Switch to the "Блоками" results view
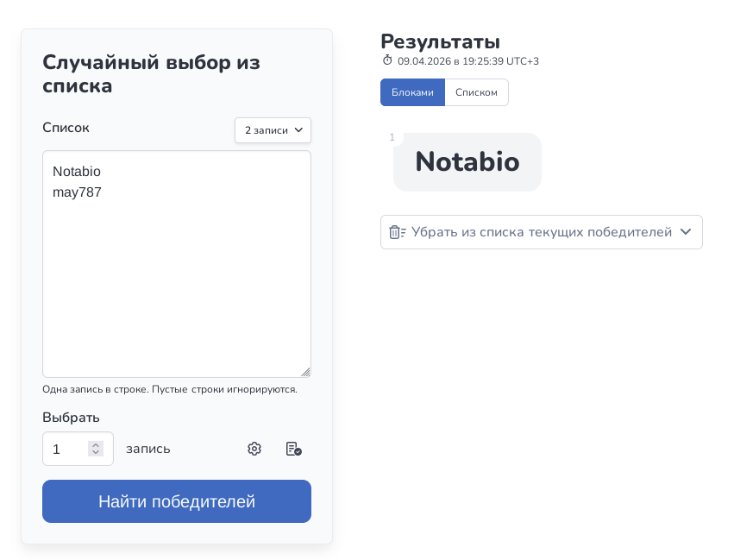 click(412, 92)
